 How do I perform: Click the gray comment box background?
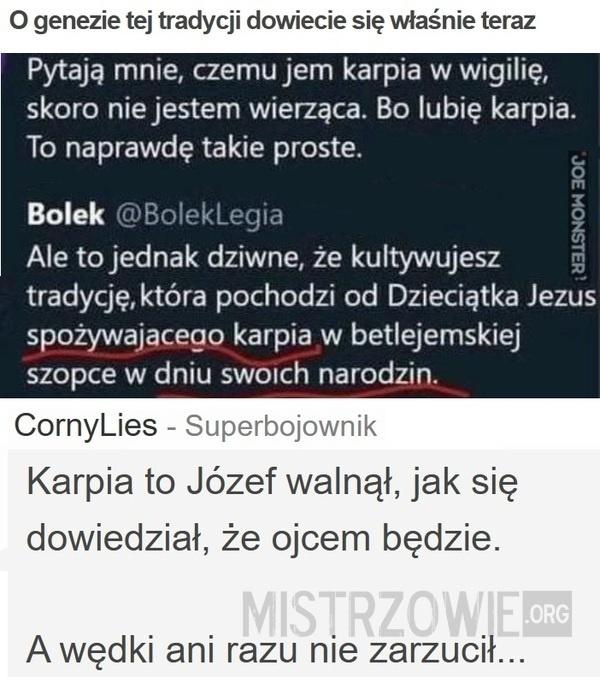pyautogui.click(x=303, y=563)
